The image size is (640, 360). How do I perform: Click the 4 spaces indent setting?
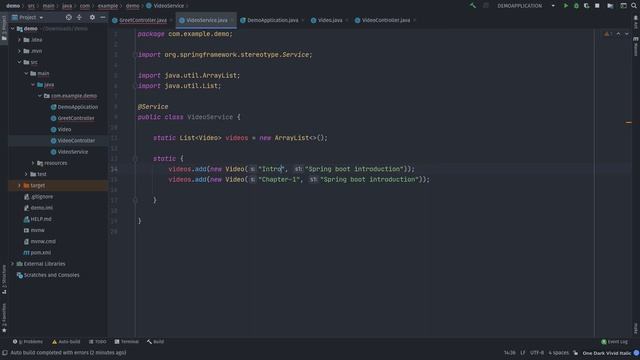coord(558,353)
